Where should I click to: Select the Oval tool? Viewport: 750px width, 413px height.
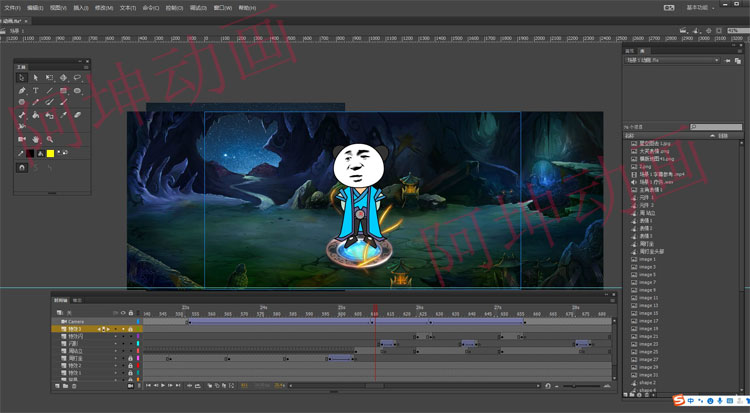point(77,90)
